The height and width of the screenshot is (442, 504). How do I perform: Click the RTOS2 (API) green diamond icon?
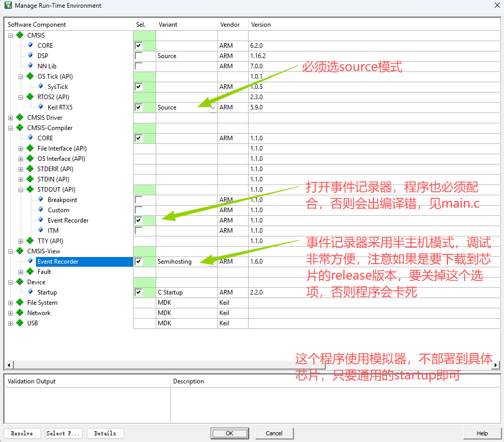point(30,97)
